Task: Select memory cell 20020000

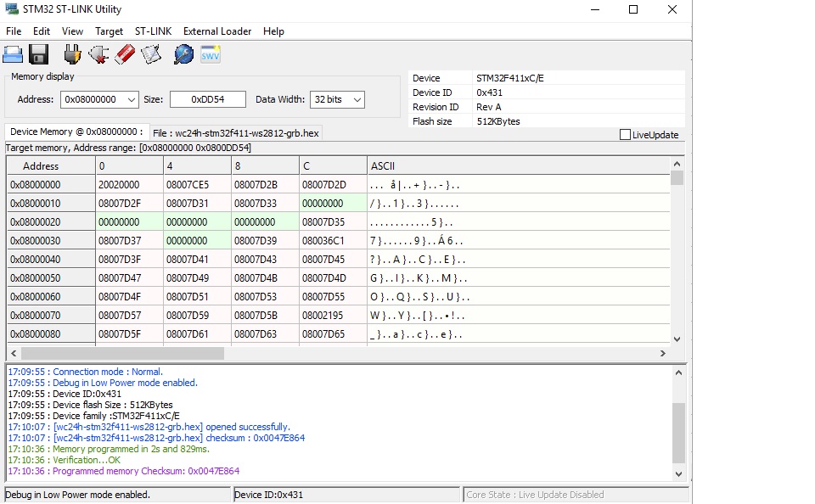Action: (x=129, y=185)
